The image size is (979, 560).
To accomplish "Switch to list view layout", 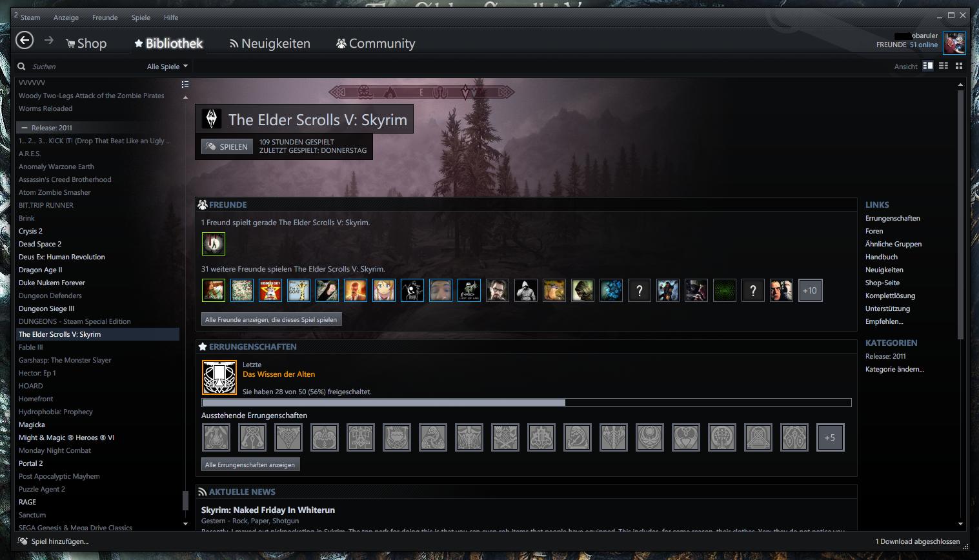I will point(944,66).
